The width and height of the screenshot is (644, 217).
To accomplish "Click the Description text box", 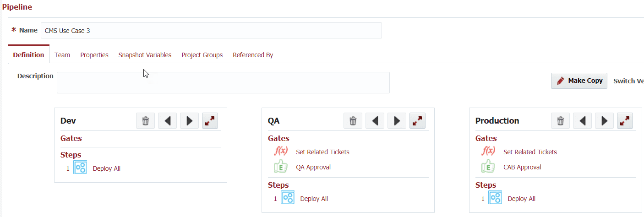I will (223, 82).
